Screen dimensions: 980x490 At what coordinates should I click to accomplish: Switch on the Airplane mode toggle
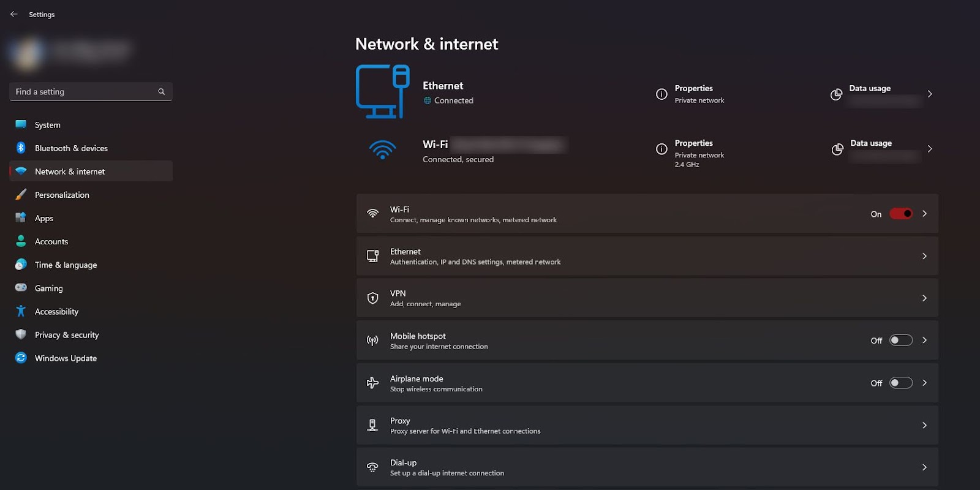901,383
